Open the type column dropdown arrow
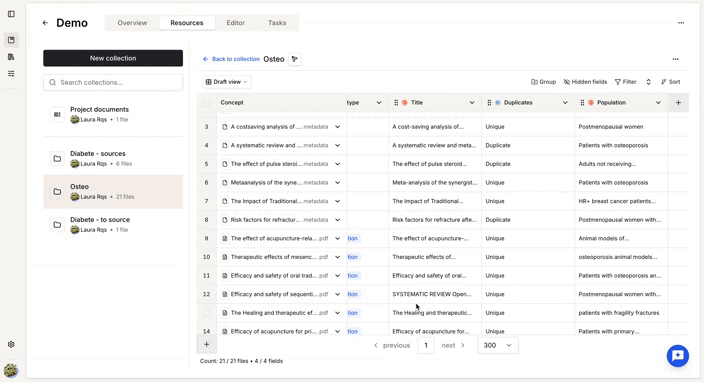The image size is (704, 382). 378,103
